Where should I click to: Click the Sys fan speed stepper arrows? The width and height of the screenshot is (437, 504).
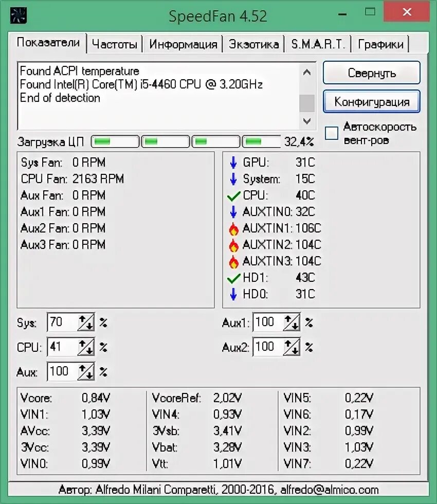[x=86, y=322]
